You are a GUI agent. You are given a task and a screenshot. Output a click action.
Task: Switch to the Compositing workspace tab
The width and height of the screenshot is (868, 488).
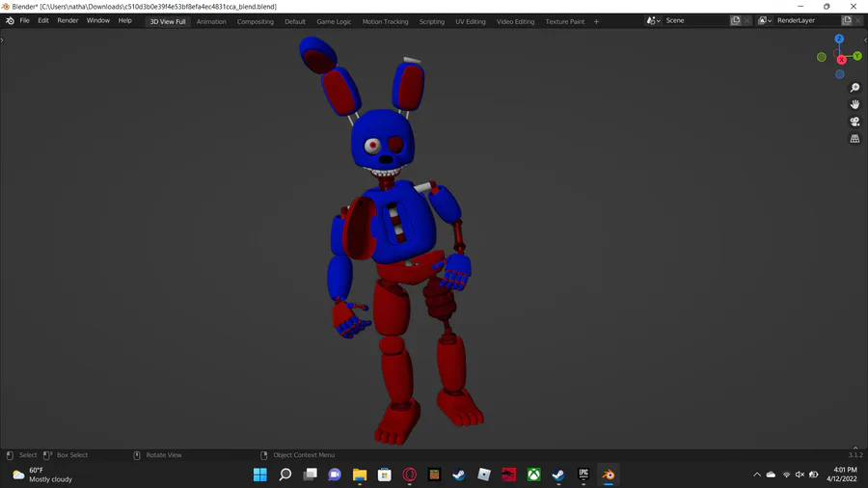(x=256, y=21)
